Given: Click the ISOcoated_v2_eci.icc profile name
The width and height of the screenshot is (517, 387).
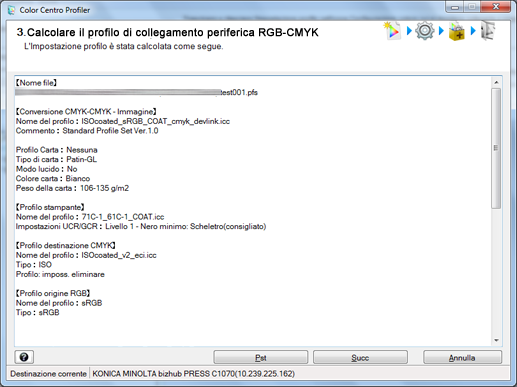Looking at the screenshot, I should pos(119,255).
